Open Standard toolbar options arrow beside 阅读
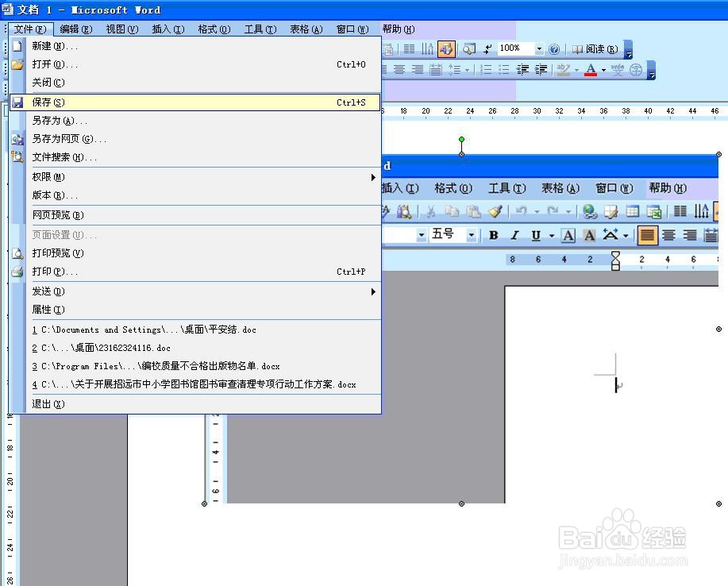 pyautogui.click(x=628, y=49)
